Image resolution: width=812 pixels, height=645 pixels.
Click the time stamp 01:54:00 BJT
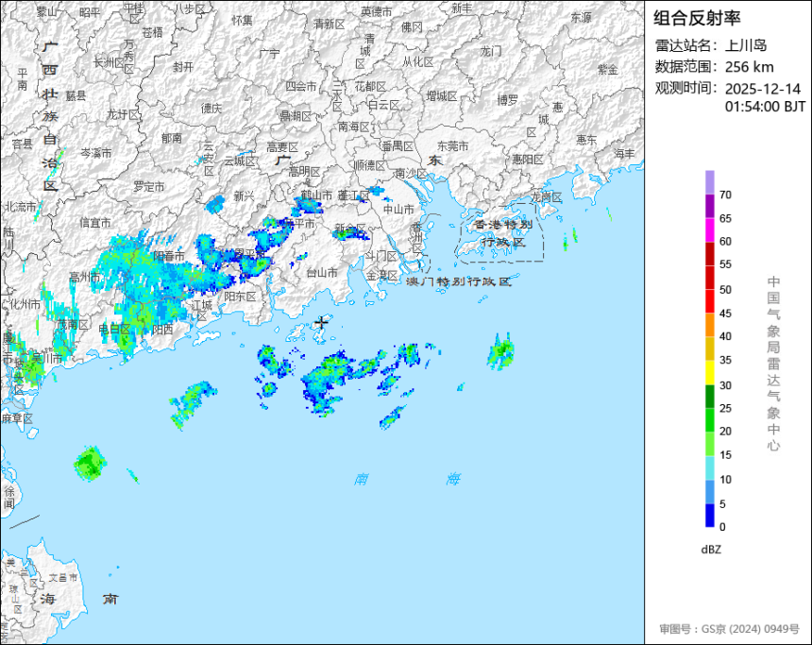pyautogui.click(x=765, y=107)
